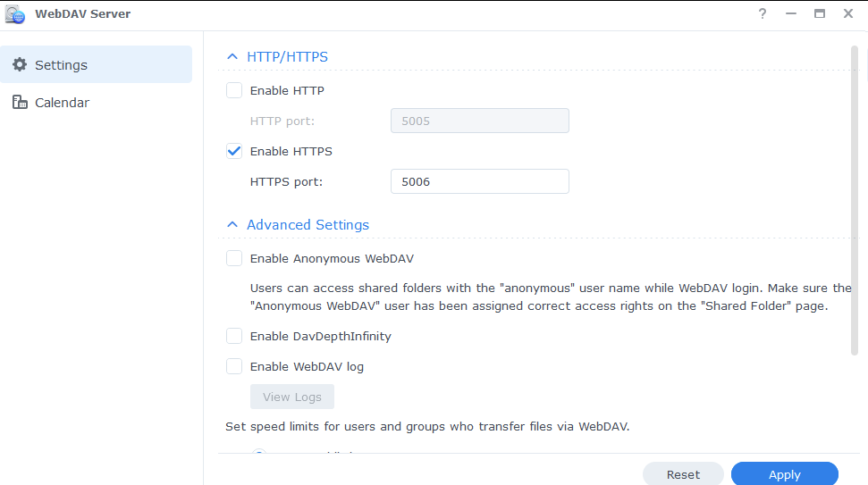The width and height of the screenshot is (868, 485).
Task: Click the Settings gear icon in sidebar
Action: [x=20, y=65]
